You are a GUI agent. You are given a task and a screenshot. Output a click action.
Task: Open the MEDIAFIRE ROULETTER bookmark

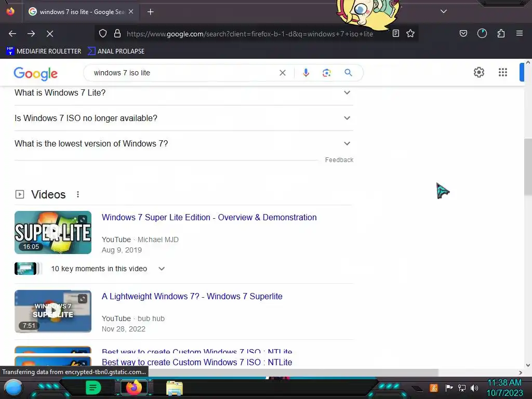click(44, 51)
